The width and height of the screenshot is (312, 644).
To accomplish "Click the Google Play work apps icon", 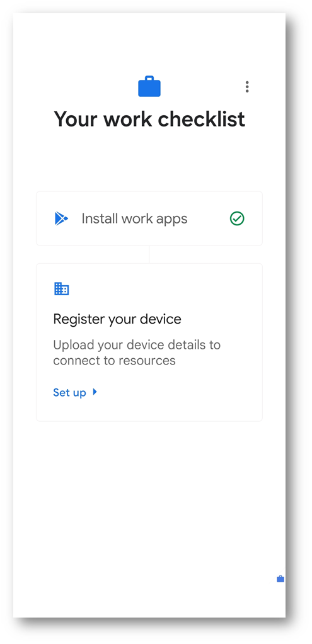I will 61,218.
